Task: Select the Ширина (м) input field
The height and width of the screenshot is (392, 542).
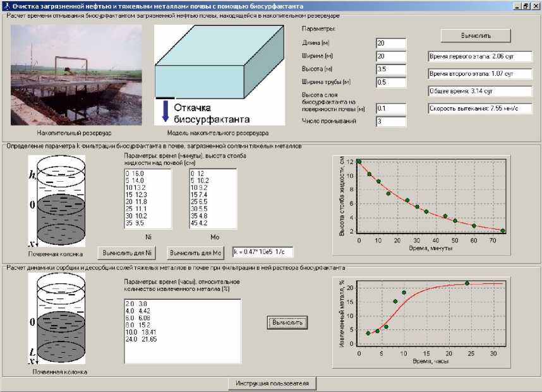Action: [x=390, y=56]
